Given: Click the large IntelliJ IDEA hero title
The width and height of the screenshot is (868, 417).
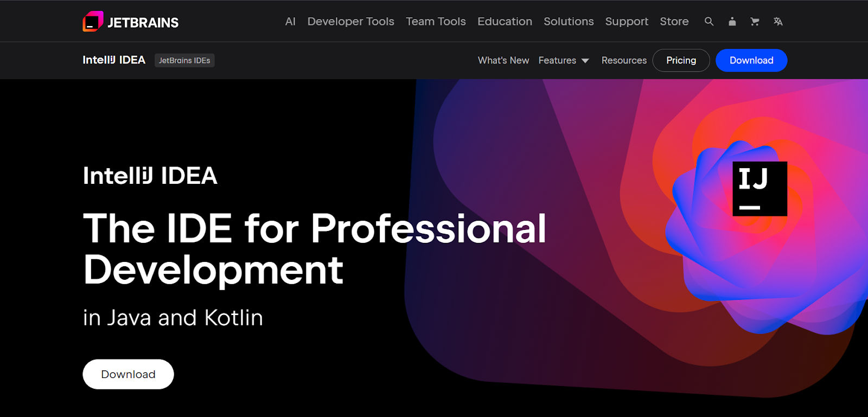Looking at the screenshot, I should (x=150, y=176).
